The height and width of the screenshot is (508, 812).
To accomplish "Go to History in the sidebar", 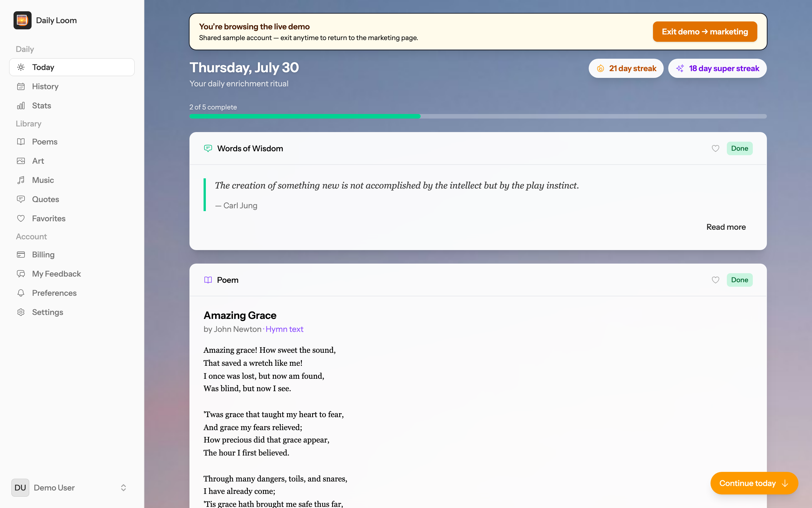I will [72, 86].
